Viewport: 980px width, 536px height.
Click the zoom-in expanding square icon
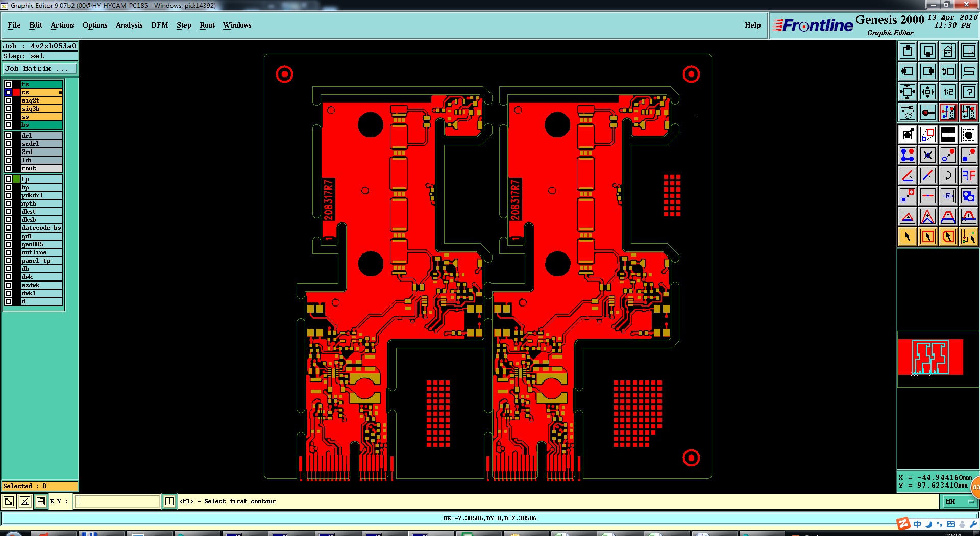[908, 92]
